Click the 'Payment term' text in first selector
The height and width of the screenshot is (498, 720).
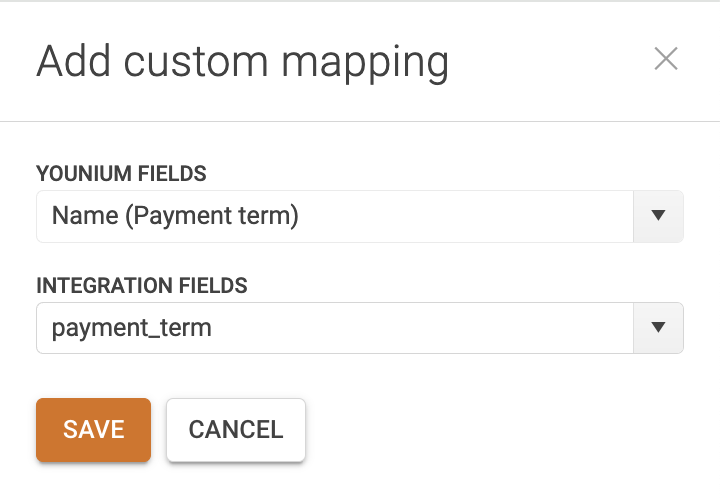[x=213, y=216]
